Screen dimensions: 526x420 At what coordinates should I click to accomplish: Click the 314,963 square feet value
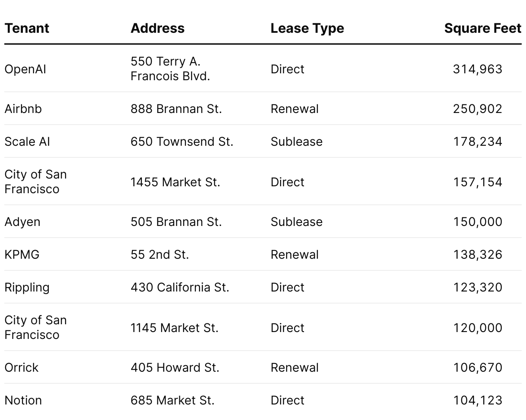(477, 69)
